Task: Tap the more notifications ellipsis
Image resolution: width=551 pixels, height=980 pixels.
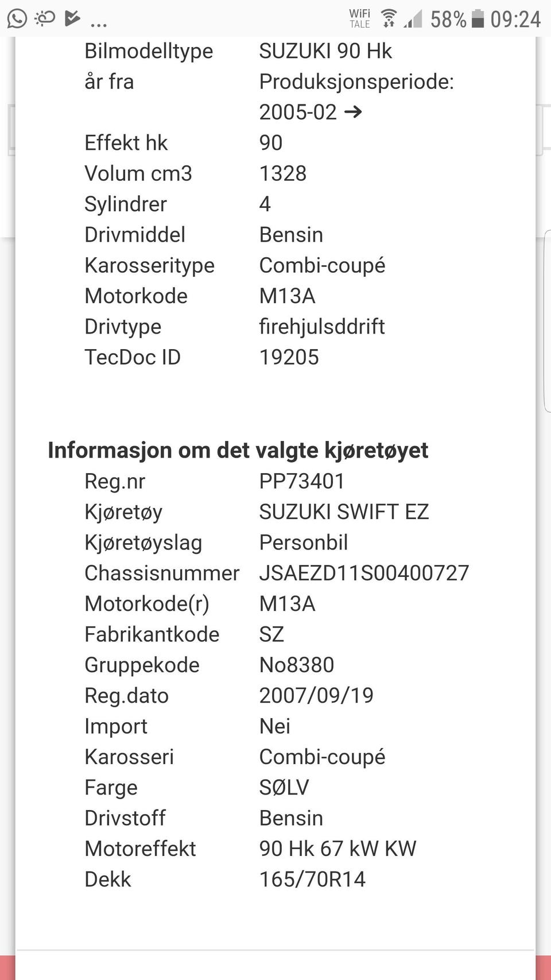Action: 99,23
